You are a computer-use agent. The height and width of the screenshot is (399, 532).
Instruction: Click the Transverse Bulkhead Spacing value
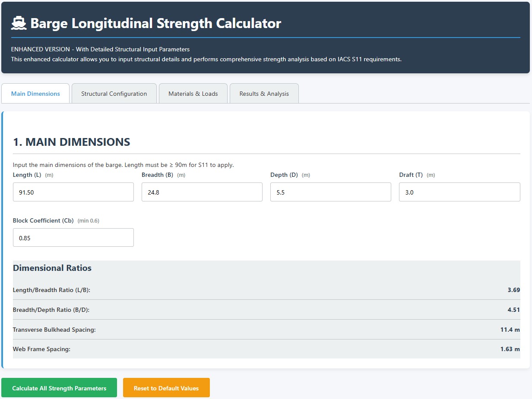[x=510, y=330]
